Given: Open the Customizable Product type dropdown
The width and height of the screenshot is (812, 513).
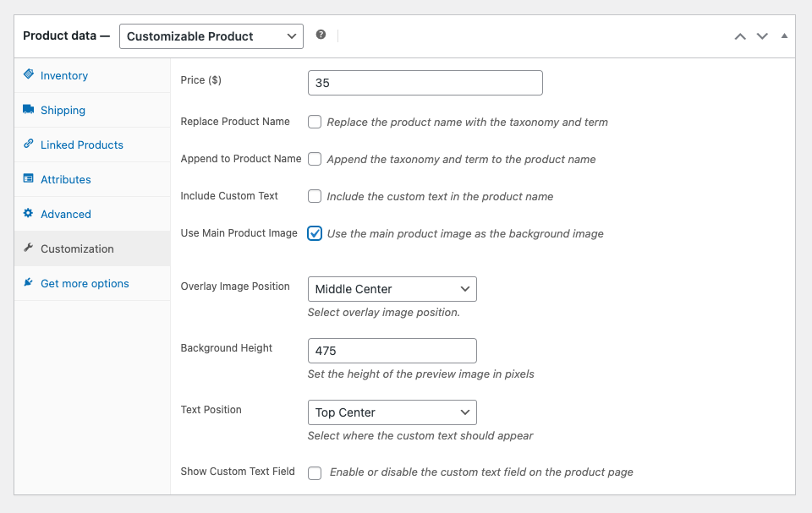Looking at the screenshot, I should (x=211, y=36).
